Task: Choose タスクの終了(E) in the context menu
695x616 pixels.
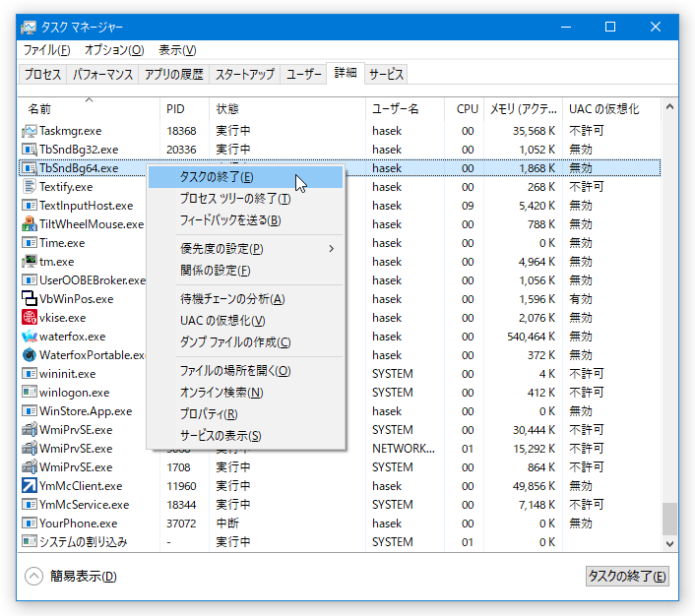Action: [x=245, y=177]
